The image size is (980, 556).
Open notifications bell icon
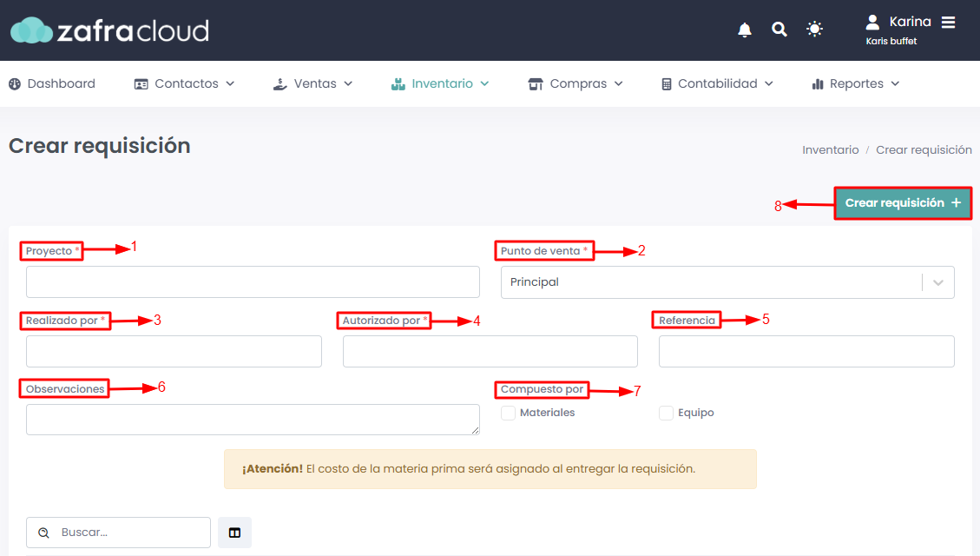click(x=745, y=30)
